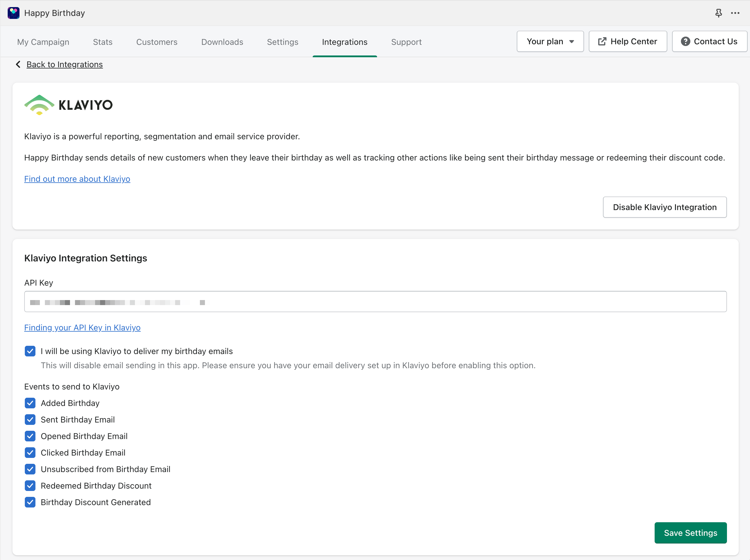Click the back chevron next to Back to Integrations

[x=18, y=64]
